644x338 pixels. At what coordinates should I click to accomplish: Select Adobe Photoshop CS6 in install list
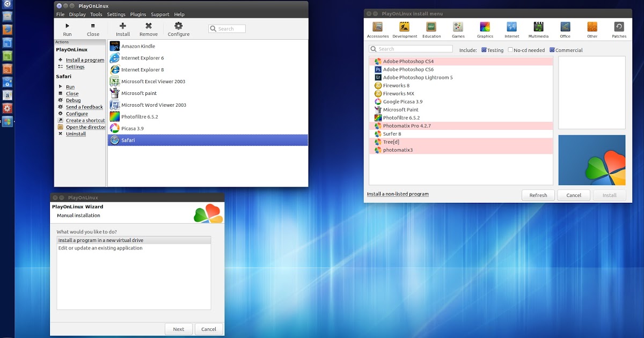coord(461,69)
